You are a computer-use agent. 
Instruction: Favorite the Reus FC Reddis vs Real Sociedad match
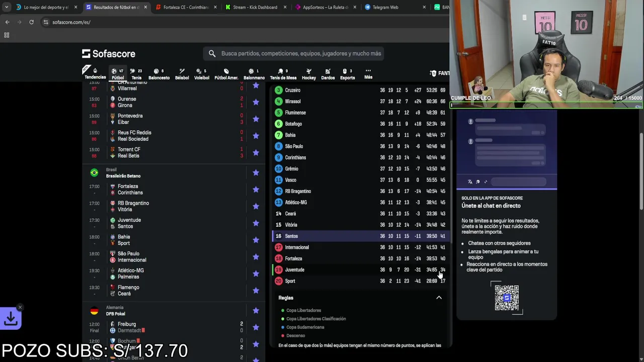click(256, 136)
